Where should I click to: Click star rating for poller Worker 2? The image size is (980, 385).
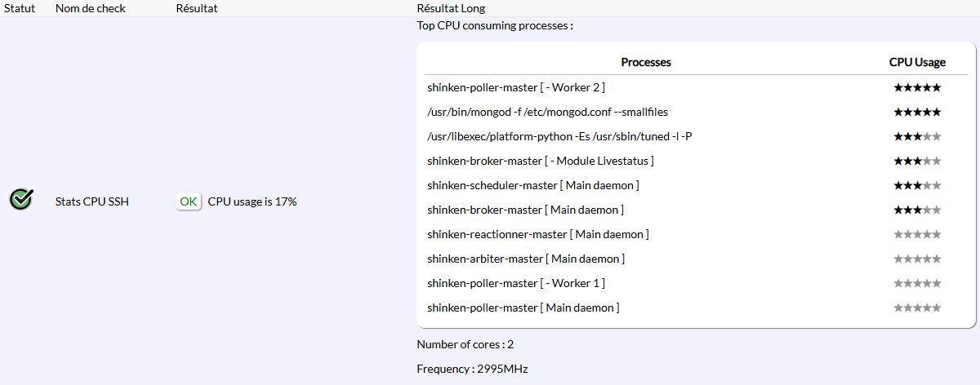[917, 87]
